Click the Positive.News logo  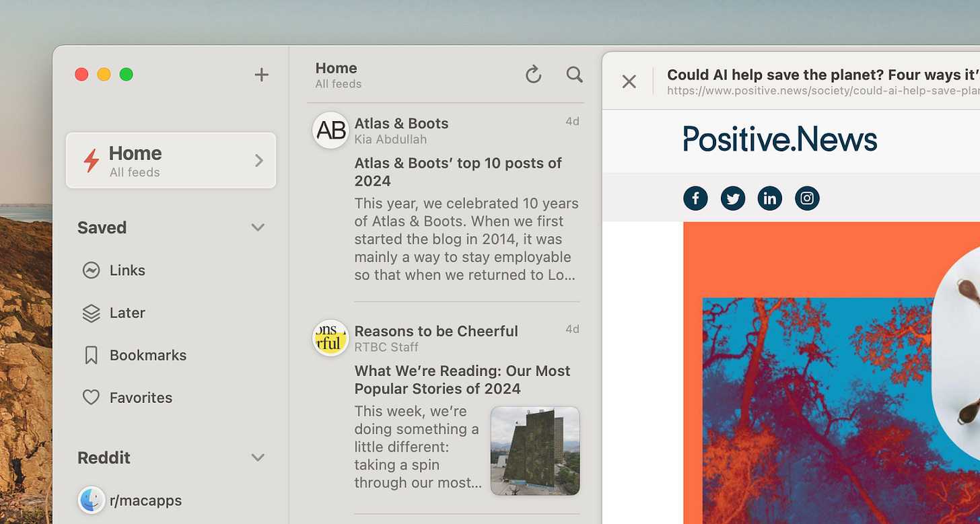[x=780, y=139]
